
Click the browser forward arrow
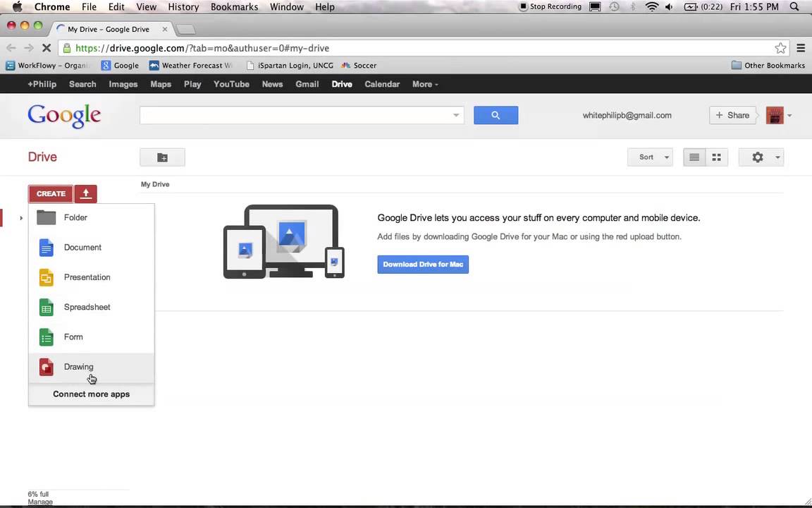point(28,48)
